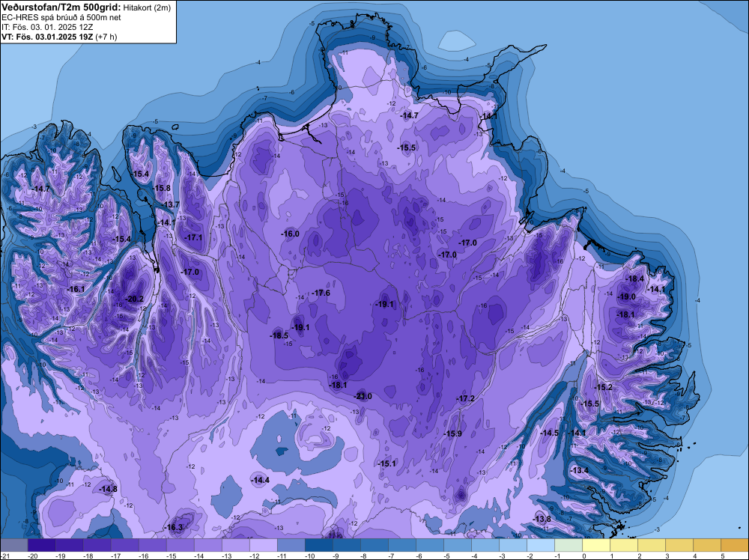Select the -19.0 station value
The image size is (749, 560).
pyautogui.click(x=627, y=296)
